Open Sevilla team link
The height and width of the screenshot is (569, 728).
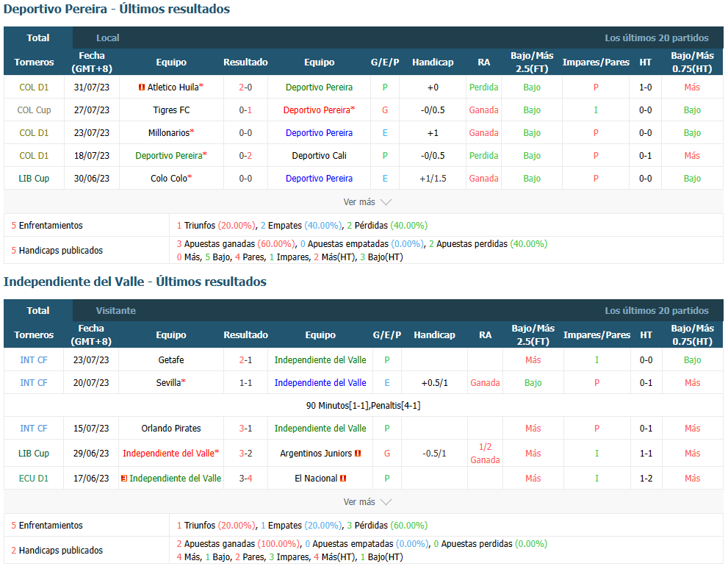(168, 383)
